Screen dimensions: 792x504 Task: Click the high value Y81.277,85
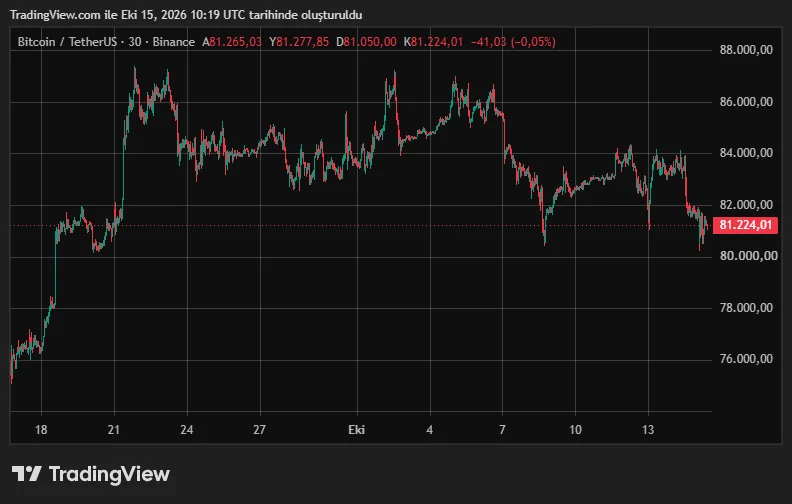299,42
